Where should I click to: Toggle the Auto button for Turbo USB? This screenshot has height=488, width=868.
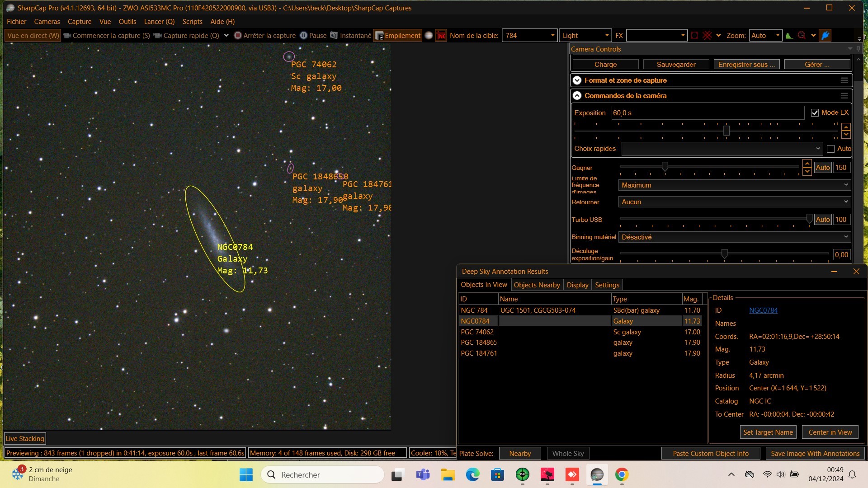pos(823,220)
